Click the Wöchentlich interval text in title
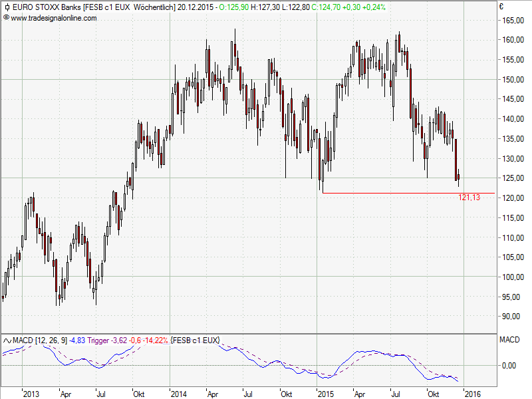This screenshot has width=532, height=399. 154,7
